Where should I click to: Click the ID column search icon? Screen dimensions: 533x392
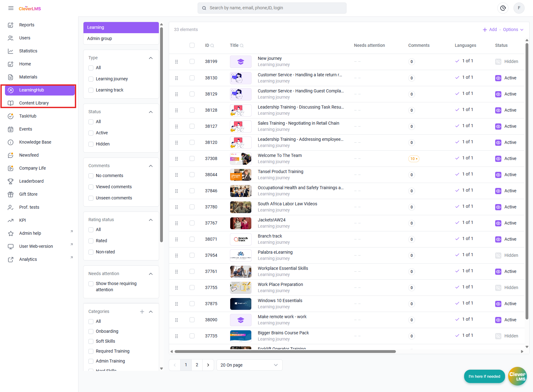212,46
